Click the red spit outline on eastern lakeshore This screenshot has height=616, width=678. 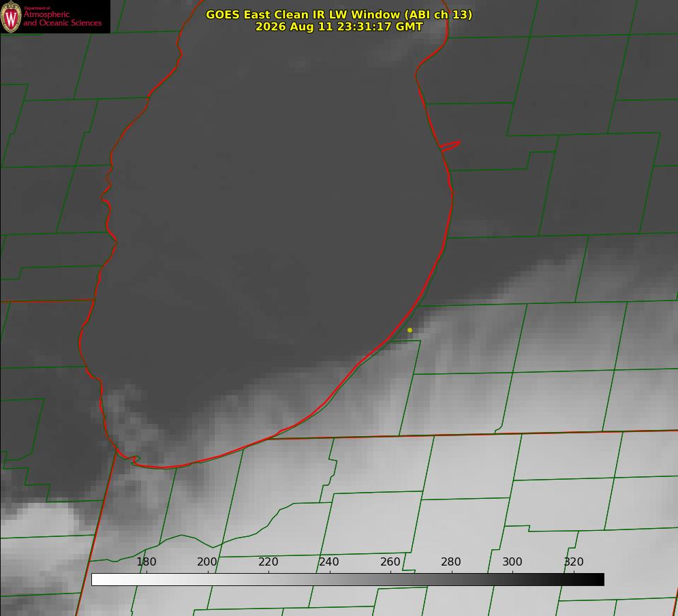pyautogui.click(x=450, y=146)
